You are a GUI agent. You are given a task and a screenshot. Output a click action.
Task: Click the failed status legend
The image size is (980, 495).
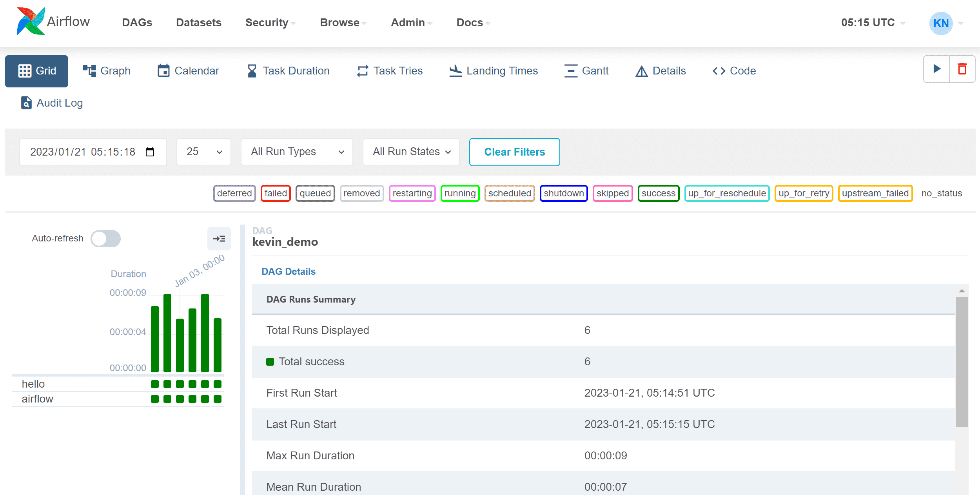point(276,193)
